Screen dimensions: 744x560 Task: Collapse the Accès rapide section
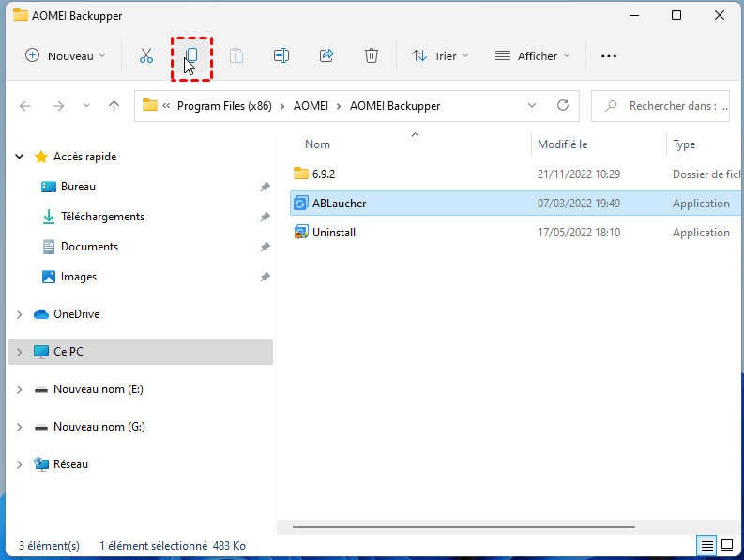click(x=20, y=157)
